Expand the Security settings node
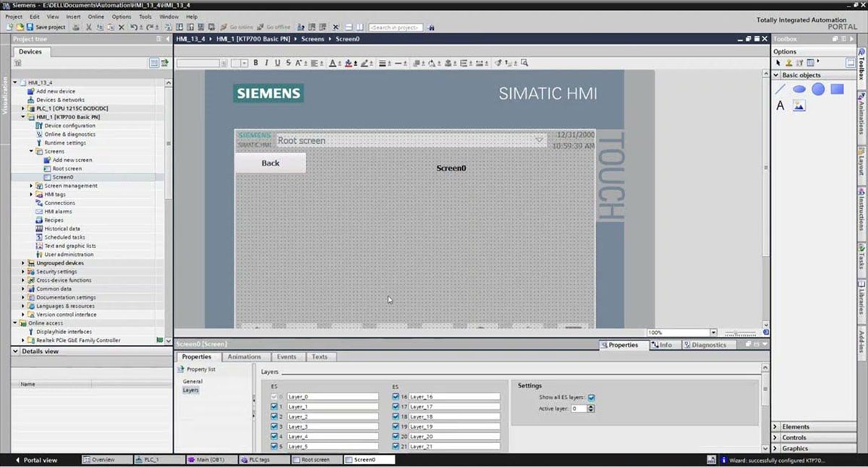 click(23, 272)
